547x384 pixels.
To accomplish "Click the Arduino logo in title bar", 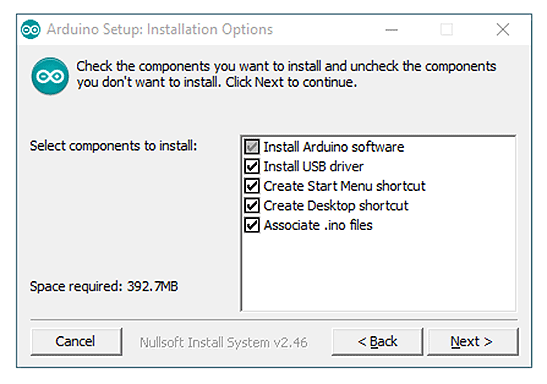I will pyautogui.click(x=31, y=30).
